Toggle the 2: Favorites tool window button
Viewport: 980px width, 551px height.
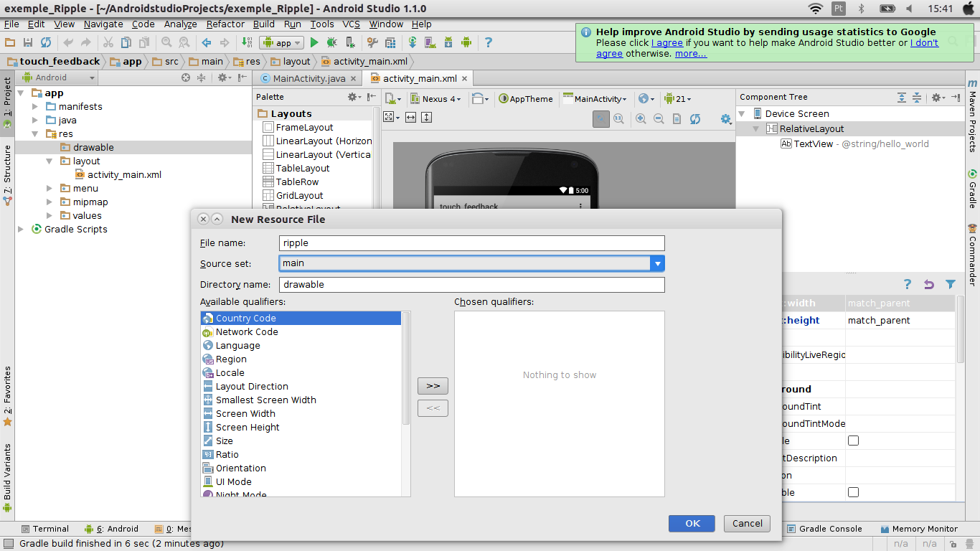[7, 396]
